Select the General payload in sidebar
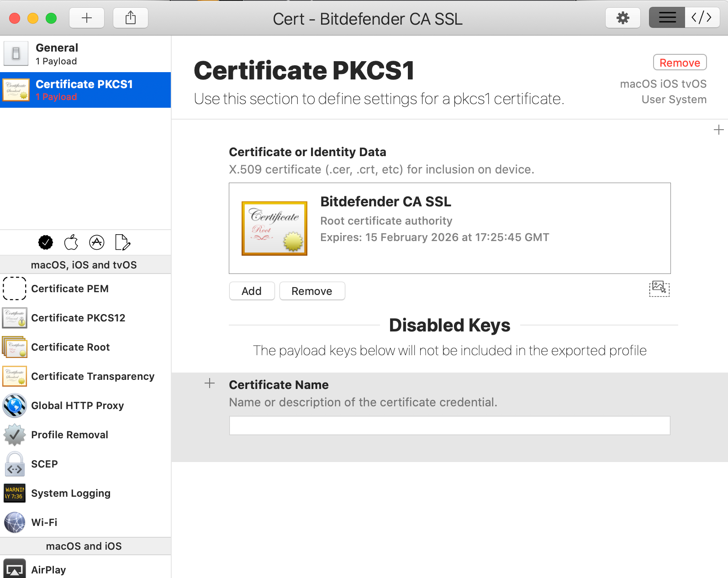The width and height of the screenshot is (728, 578). (85, 54)
